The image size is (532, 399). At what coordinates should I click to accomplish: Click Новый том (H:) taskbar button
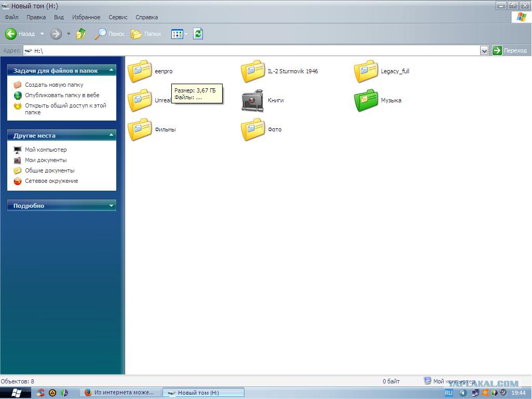203,393
